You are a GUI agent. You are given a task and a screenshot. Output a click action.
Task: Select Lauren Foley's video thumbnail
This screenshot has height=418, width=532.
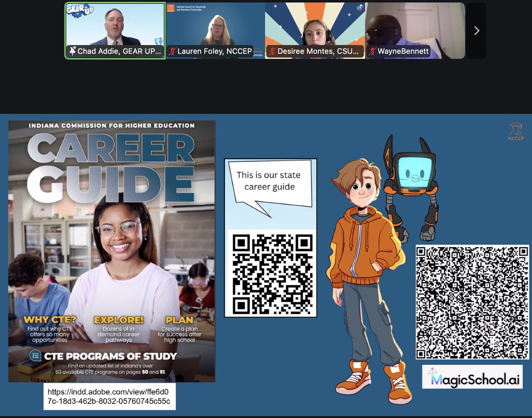click(215, 31)
